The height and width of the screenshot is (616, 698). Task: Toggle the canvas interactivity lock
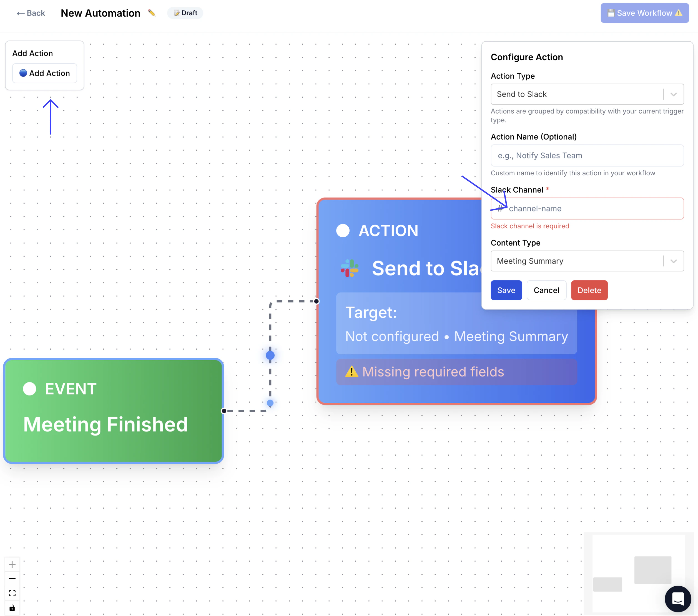point(12,608)
